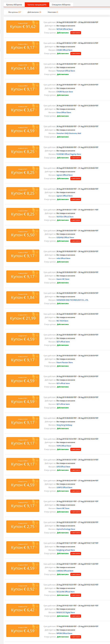Open the Tronsmart Official Store link
This screenshot has width=110, height=644.
(x=65, y=71)
